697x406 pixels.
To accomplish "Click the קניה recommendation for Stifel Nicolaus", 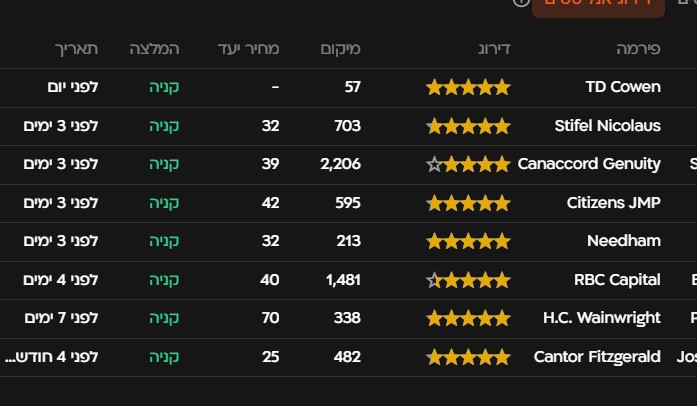I will (x=164, y=126).
